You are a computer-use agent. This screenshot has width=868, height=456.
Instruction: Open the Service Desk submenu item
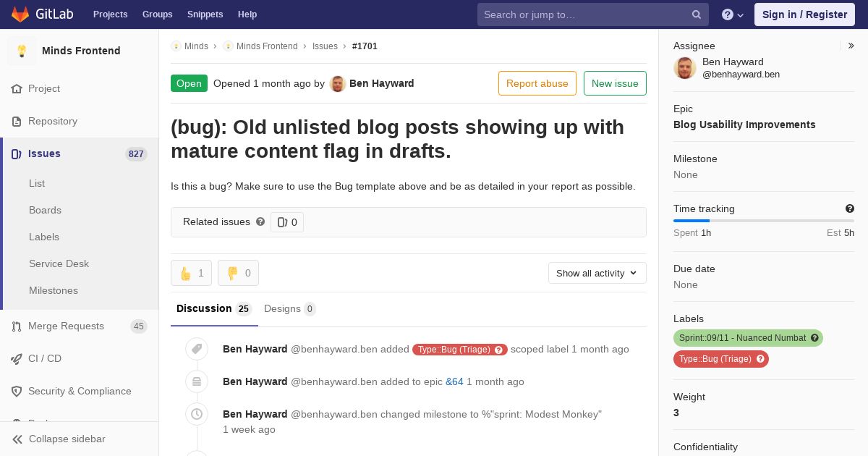pos(59,263)
